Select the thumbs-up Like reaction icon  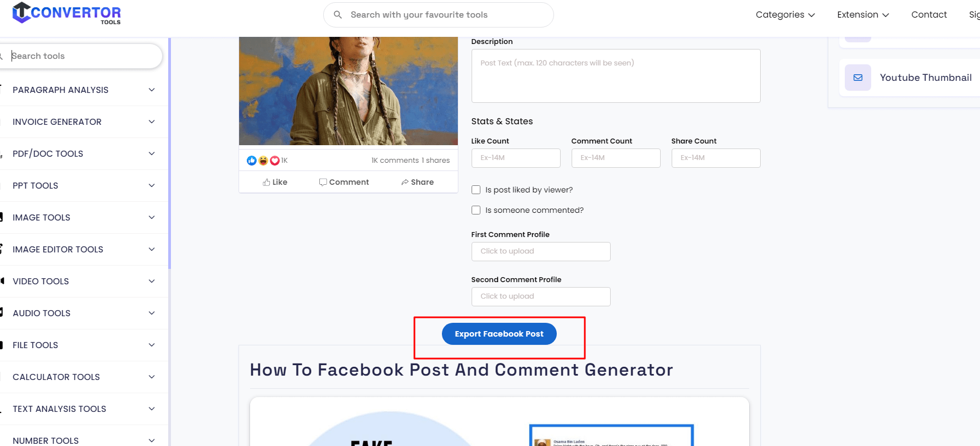[x=252, y=160]
